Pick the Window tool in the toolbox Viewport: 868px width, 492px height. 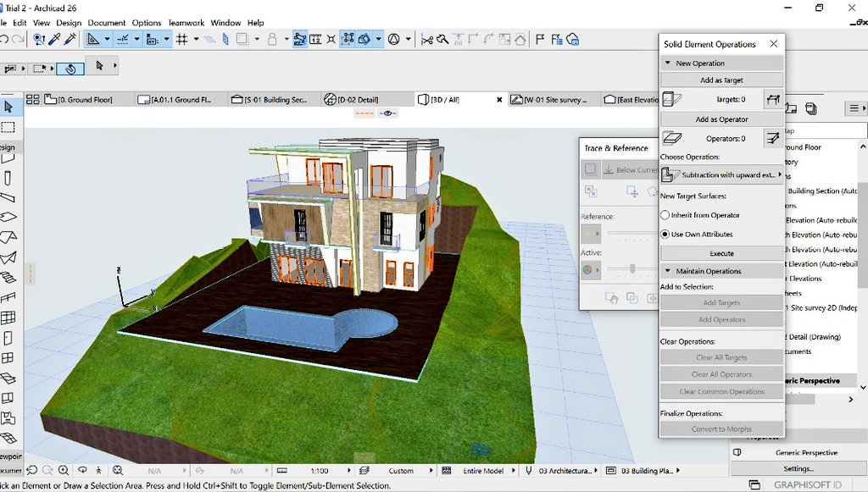pyautogui.click(x=8, y=358)
